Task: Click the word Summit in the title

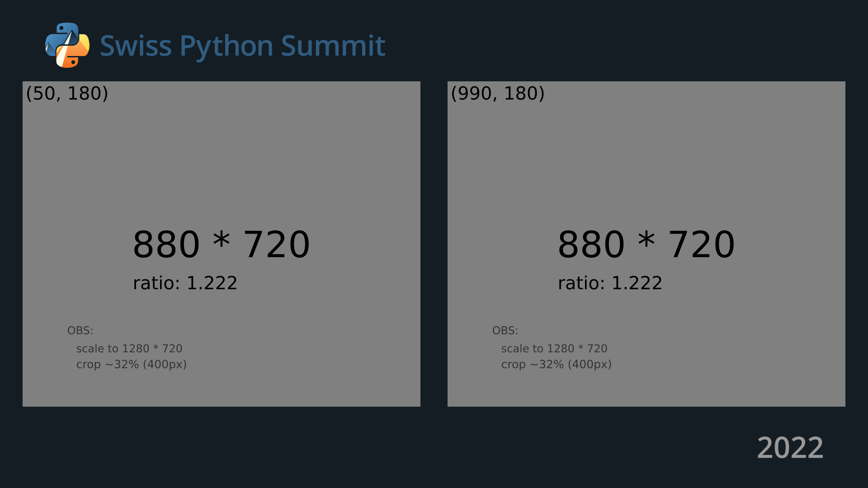Action: (x=333, y=46)
